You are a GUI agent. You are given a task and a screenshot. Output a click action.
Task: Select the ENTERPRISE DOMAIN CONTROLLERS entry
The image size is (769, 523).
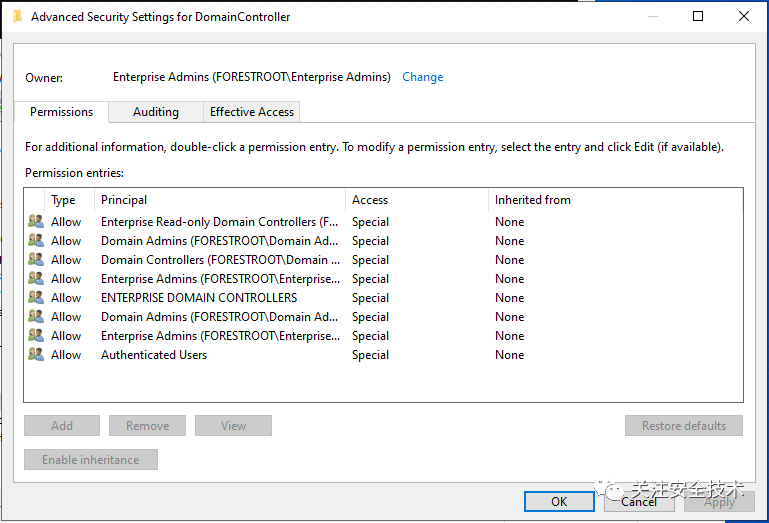[383, 298]
